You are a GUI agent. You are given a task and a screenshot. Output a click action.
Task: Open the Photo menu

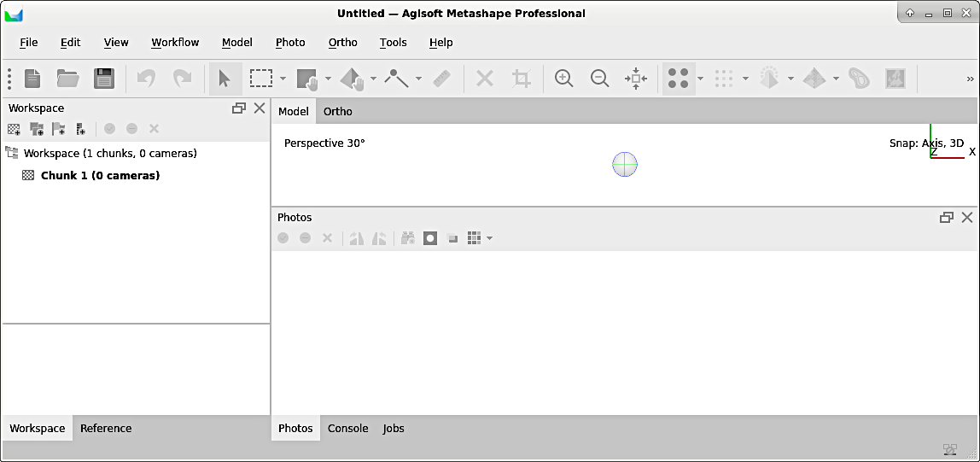pos(290,43)
